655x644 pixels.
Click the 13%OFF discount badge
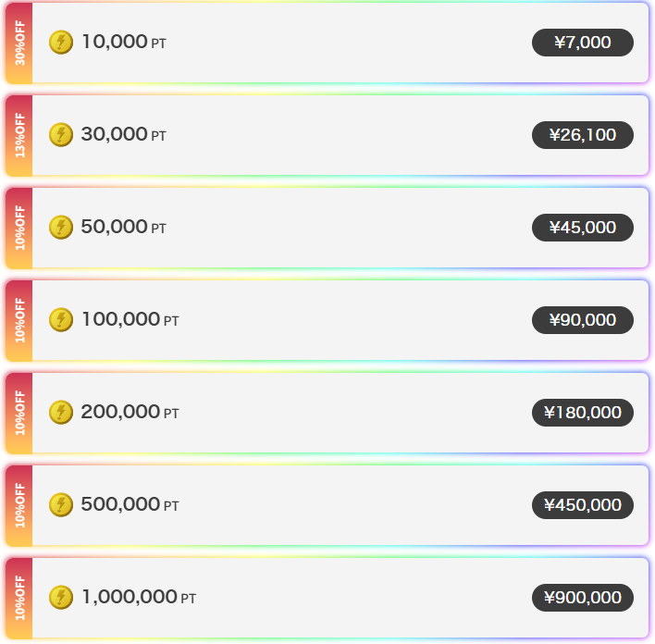click(19, 135)
